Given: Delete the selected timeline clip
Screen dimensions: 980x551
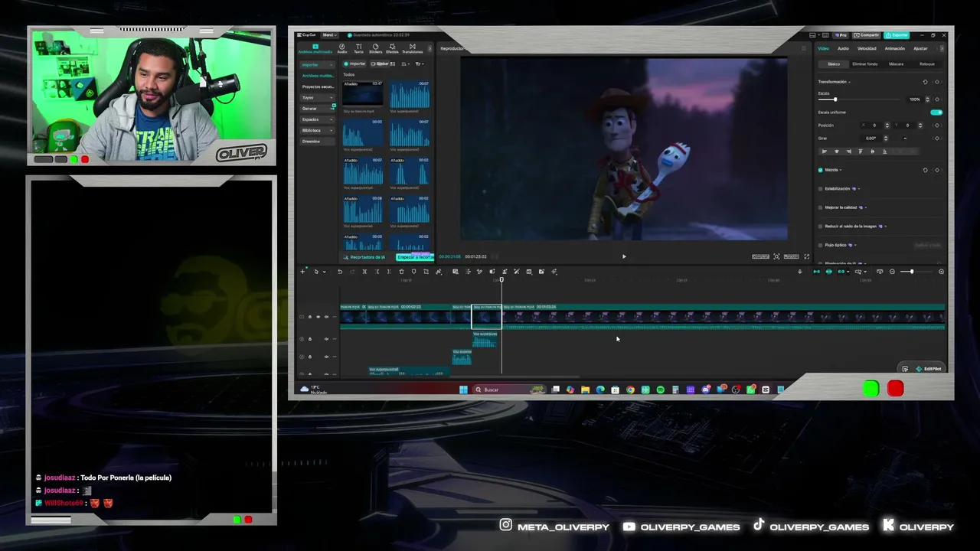Looking at the screenshot, I should [x=401, y=272].
